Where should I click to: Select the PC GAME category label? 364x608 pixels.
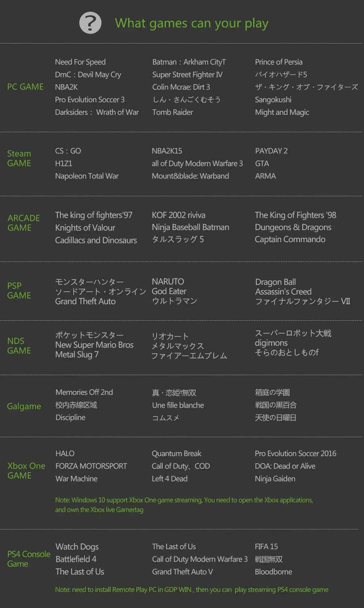click(x=25, y=87)
